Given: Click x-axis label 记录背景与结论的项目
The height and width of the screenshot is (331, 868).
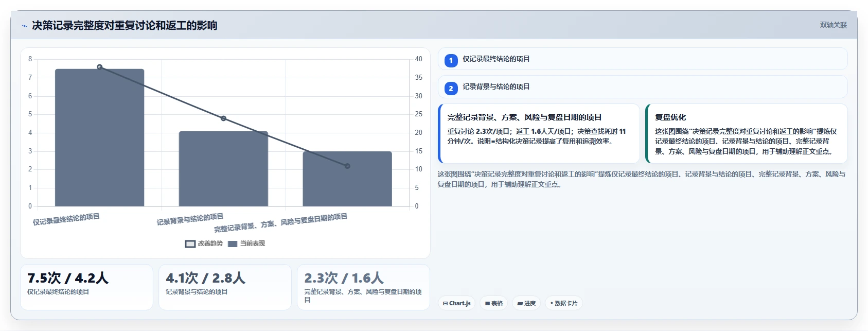Looking at the screenshot, I should [190, 219].
